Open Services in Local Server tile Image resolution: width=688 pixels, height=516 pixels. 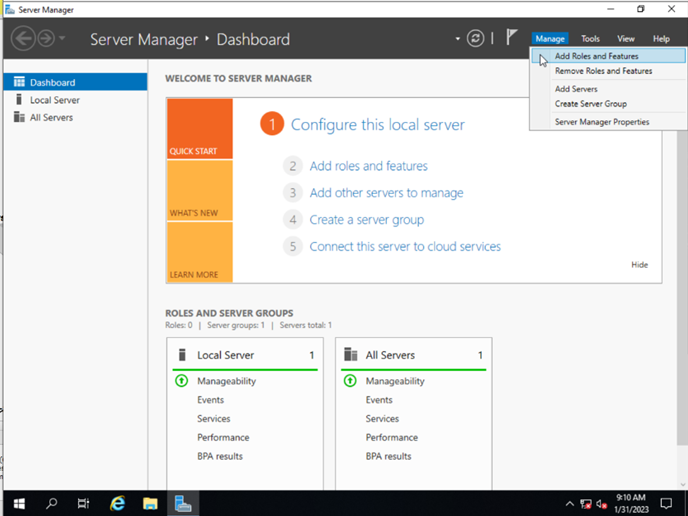tap(214, 419)
